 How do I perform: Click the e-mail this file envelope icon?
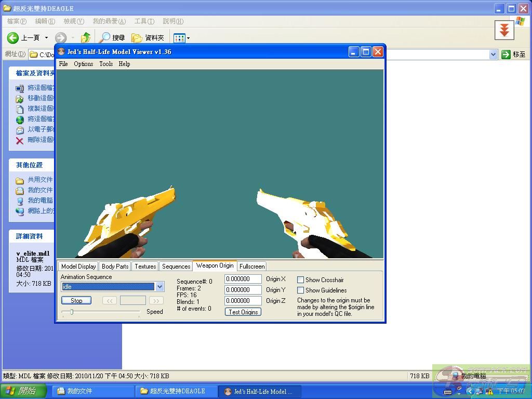20,130
